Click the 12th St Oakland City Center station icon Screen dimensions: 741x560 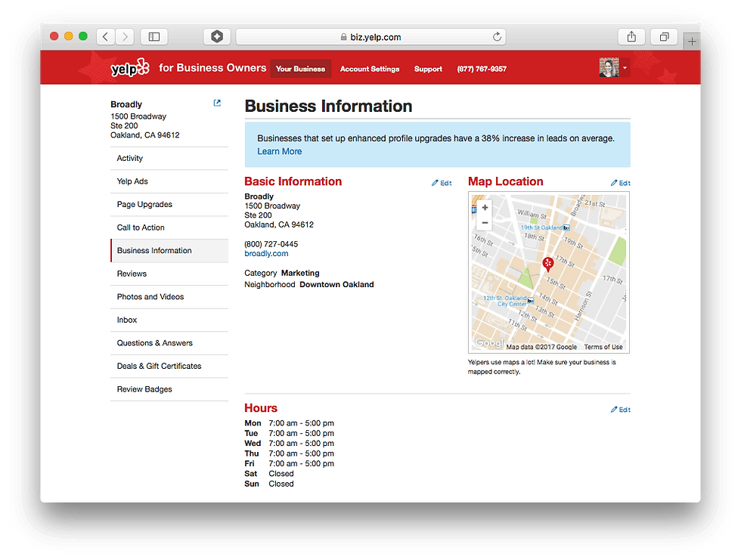531,300
